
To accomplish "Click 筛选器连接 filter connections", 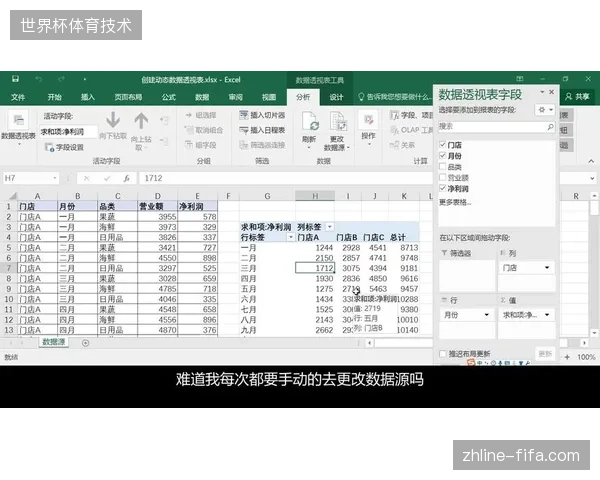I will click(x=262, y=145).
